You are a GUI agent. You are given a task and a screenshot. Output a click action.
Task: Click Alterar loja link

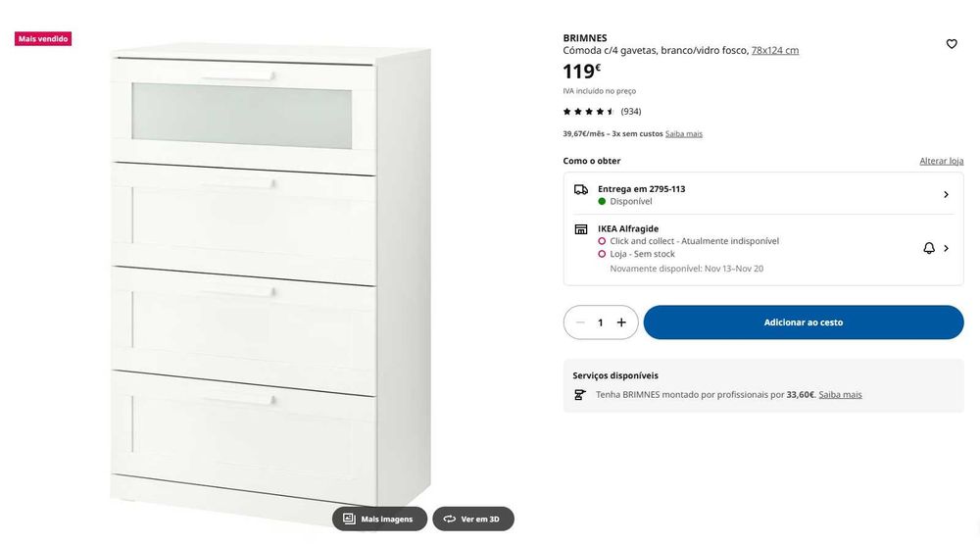point(941,161)
